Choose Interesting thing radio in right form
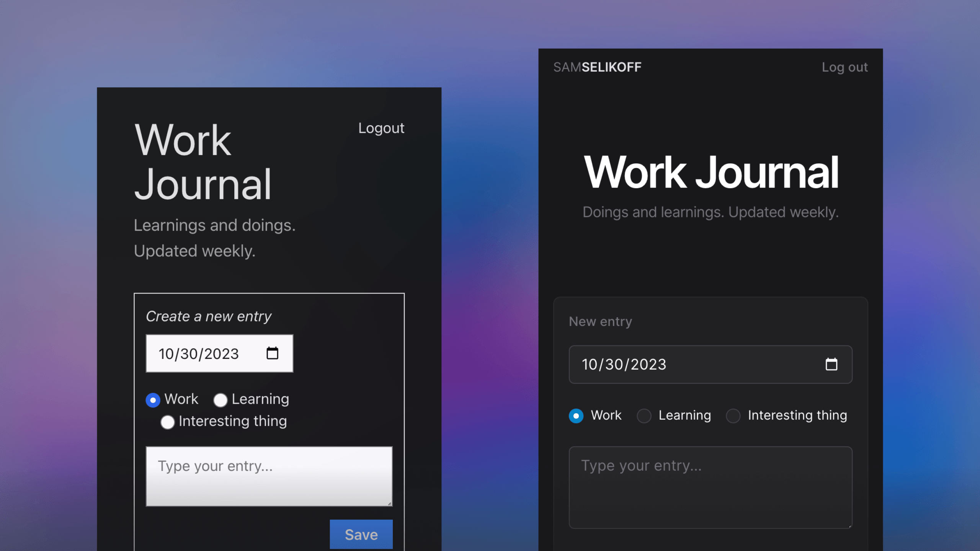The image size is (980, 551). click(x=733, y=416)
